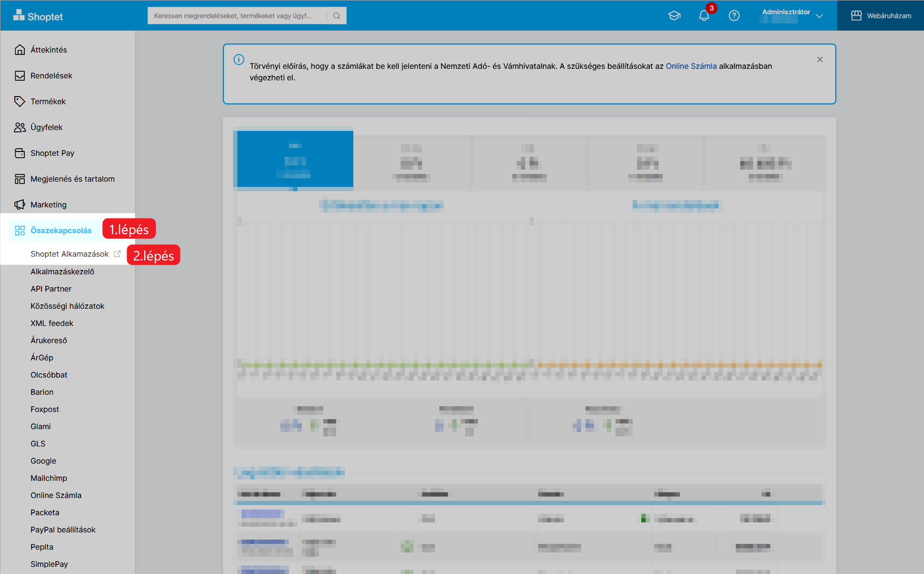Click the Áttekintés home icon
Screen dimensions: 924x574
(x=20, y=50)
